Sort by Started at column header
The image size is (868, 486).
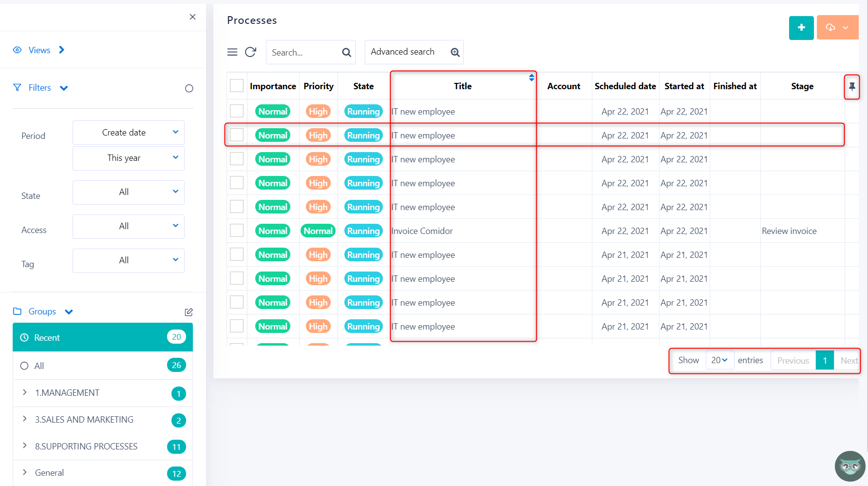(684, 86)
